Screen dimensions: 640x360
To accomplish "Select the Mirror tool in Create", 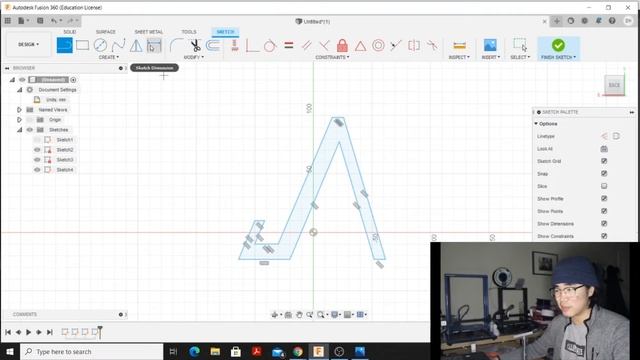I will coord(136,45).
